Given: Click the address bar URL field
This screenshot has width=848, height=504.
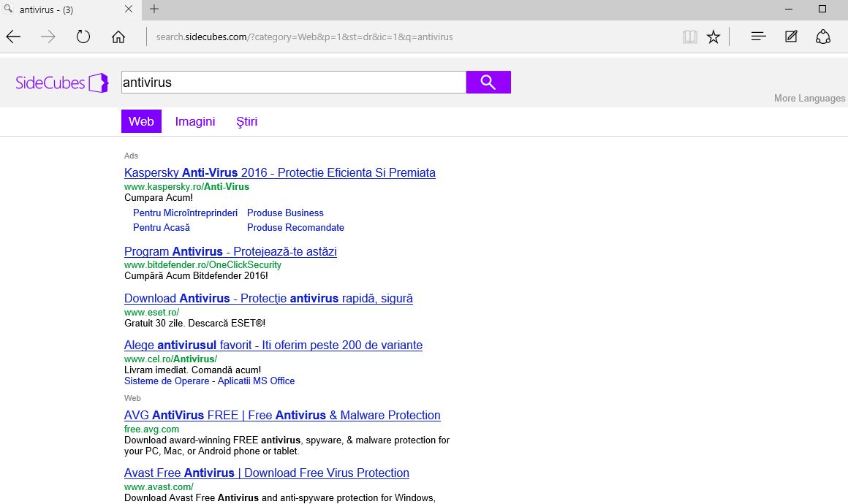Looking at the screenshot, I should (304, 37).
